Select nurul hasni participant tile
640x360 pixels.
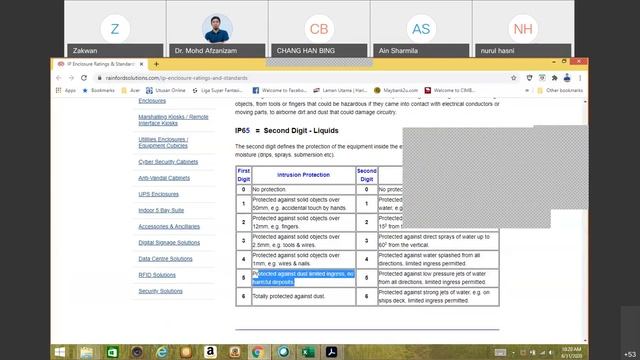(x=523, y=29)
